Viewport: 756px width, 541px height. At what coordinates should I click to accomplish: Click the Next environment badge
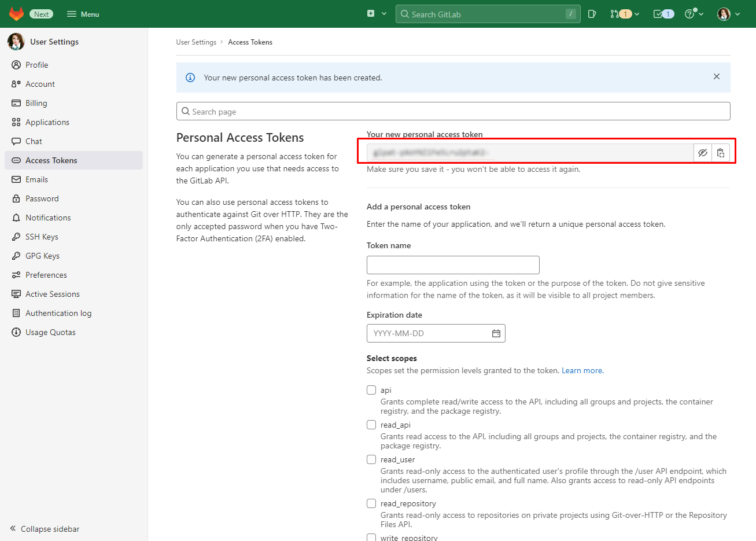click(x=41, y=14)
